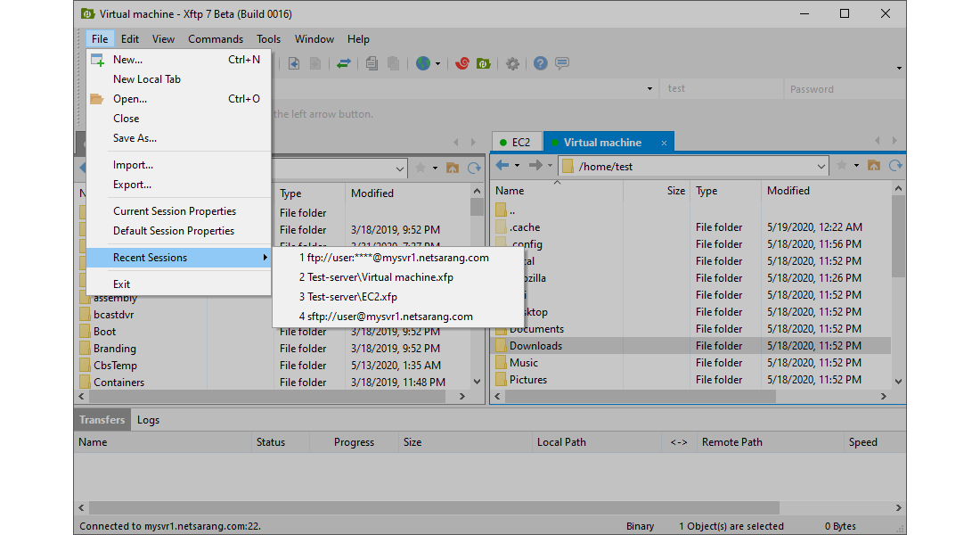The image size is (980, 535).
Task: Click the synchronize arrows toolbar icon
Action: coord(343,63)
